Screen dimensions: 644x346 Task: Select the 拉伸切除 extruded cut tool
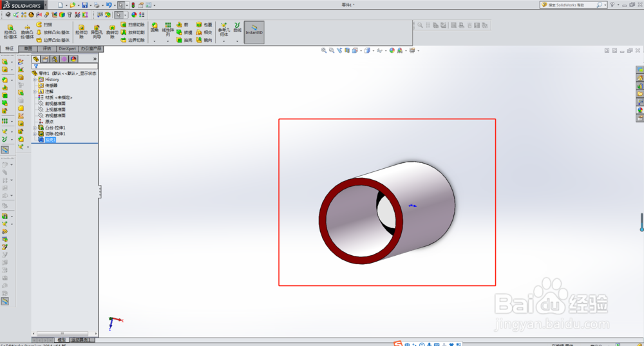point(81,32)
